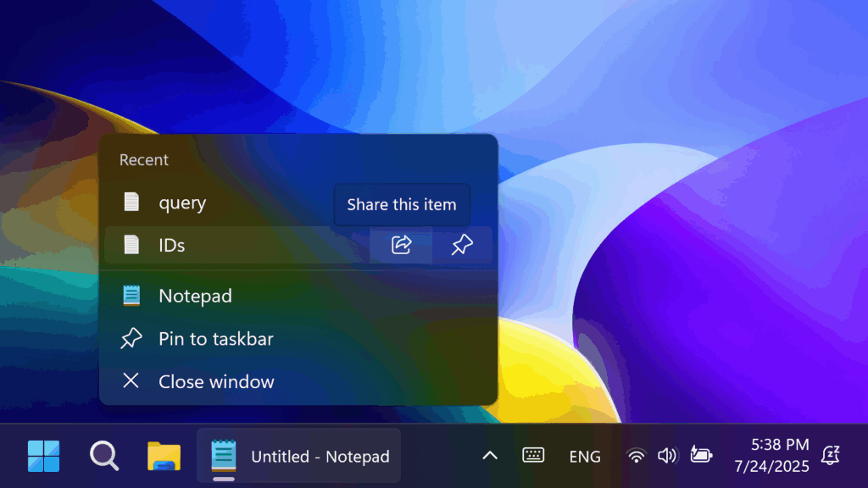Open File Explorer from the taskbar

(x=164, y=456)
